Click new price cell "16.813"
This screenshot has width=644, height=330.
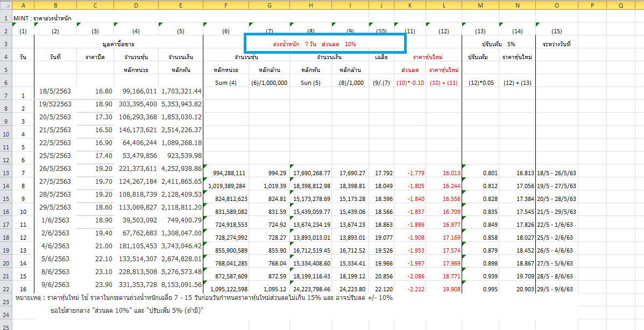pos(525,173)
